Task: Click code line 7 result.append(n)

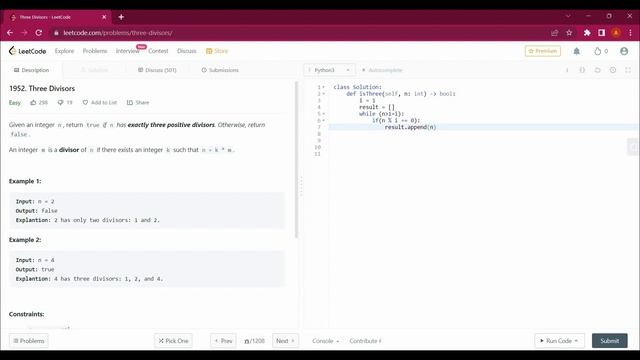Action: (x=410, y=127)
